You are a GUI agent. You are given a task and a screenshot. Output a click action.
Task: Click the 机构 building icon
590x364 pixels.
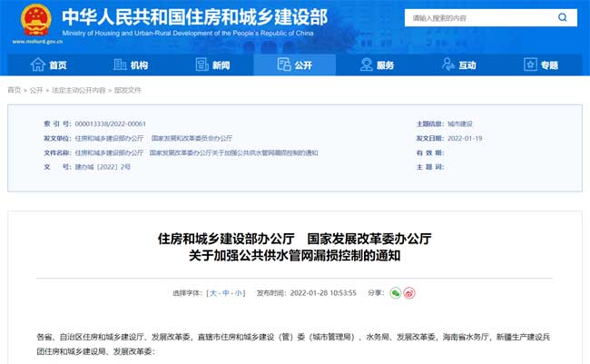[x=120, y=64]
